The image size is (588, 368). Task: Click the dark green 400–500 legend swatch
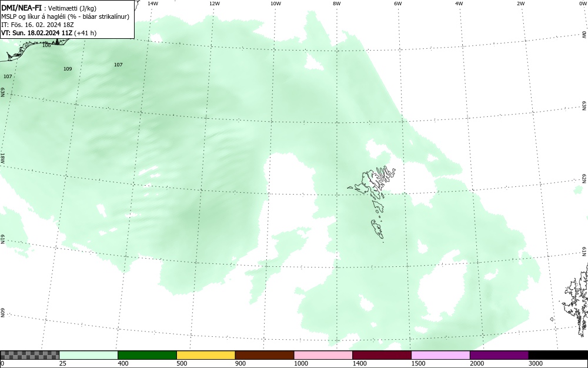147,355
